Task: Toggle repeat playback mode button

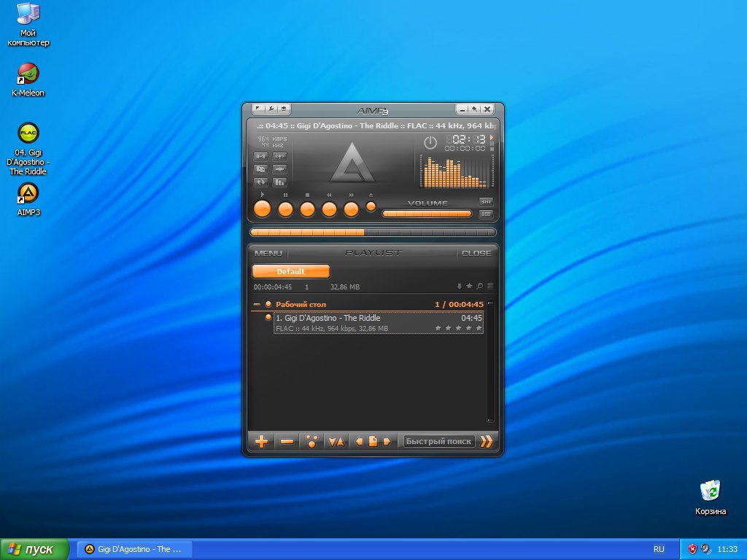Action: [x=260, y=182]
